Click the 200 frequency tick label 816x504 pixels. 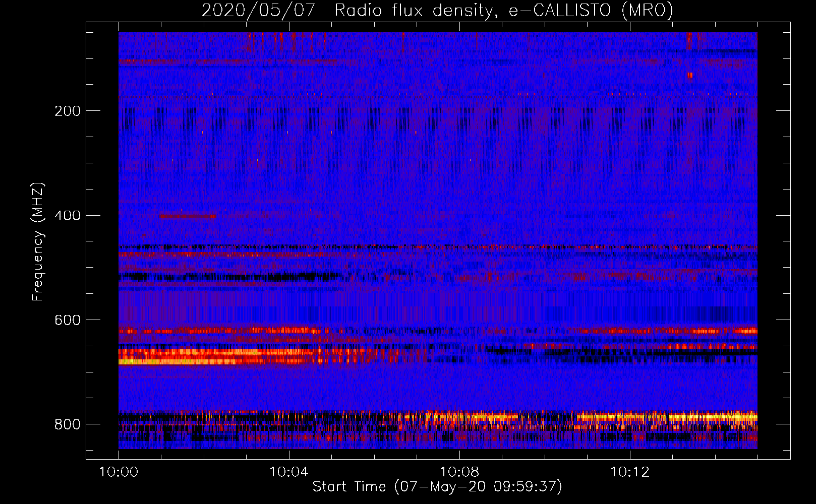[68, 111]
